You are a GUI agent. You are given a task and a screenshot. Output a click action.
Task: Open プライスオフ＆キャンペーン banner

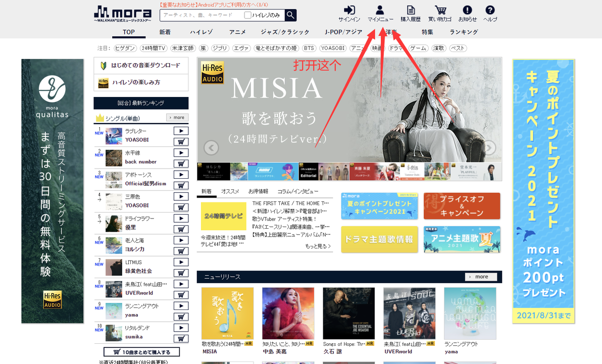(462, 206)
